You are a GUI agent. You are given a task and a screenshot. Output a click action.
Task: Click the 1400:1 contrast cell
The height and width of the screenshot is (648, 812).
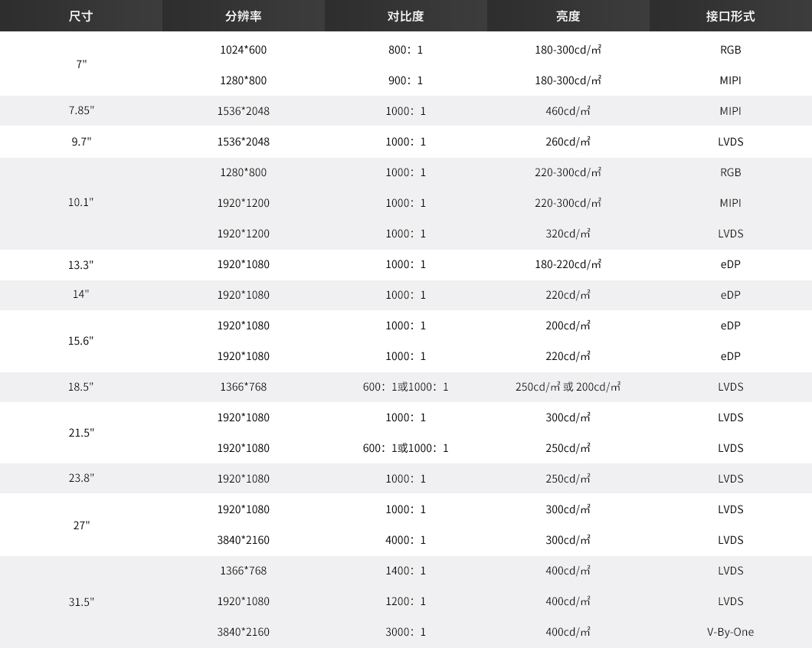tap(405, 571)
